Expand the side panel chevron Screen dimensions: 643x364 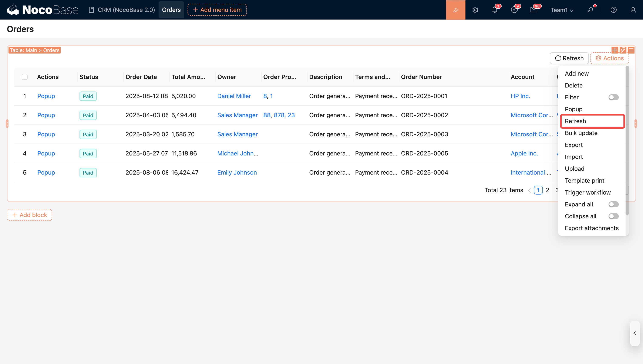click(634, 333)
